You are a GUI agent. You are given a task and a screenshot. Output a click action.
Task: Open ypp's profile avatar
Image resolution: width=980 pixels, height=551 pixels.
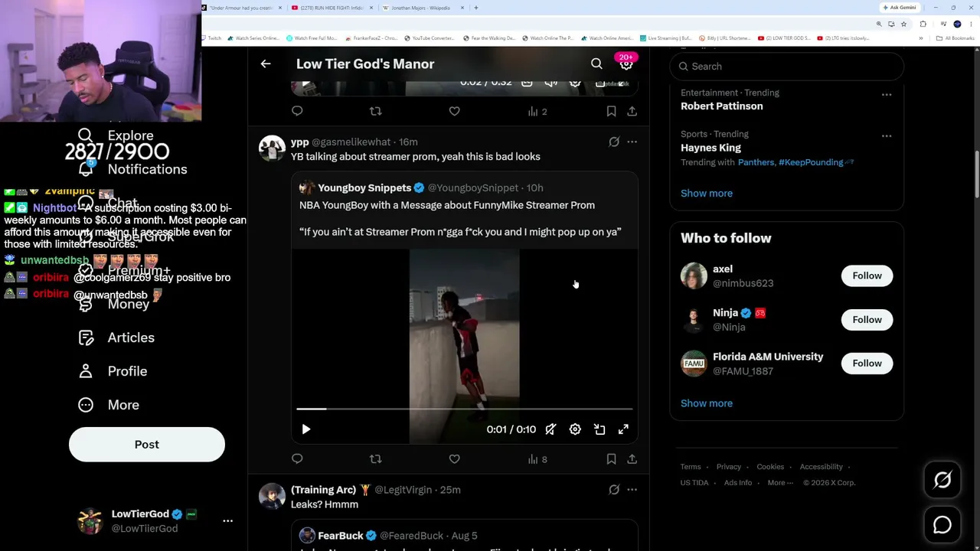pyautogui.click(x=272, y=148)
